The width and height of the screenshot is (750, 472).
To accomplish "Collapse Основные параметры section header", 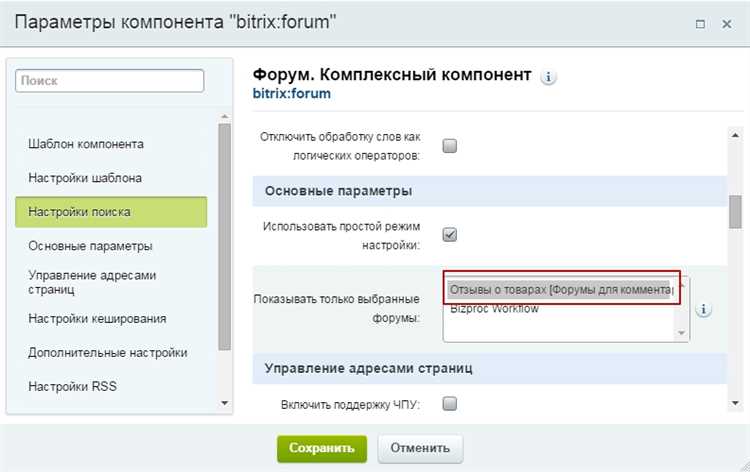I will [x=490, y=191].
